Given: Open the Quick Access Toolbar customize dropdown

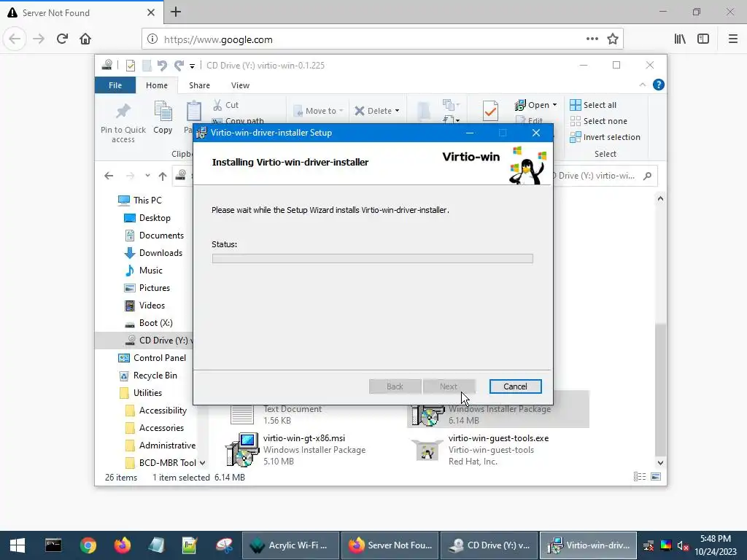Looking at the screenshot, I should (x=192, y=66).
